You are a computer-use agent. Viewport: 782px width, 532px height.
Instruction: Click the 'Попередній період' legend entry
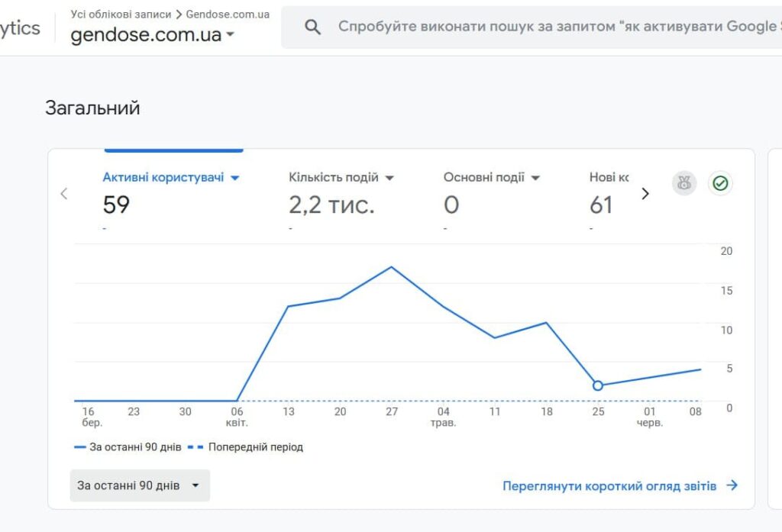point(245,447)
